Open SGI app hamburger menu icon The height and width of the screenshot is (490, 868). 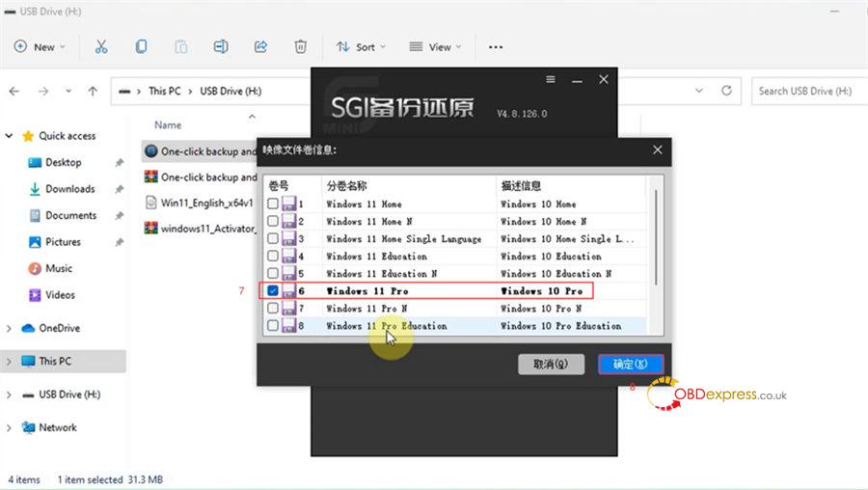[551, 79]
